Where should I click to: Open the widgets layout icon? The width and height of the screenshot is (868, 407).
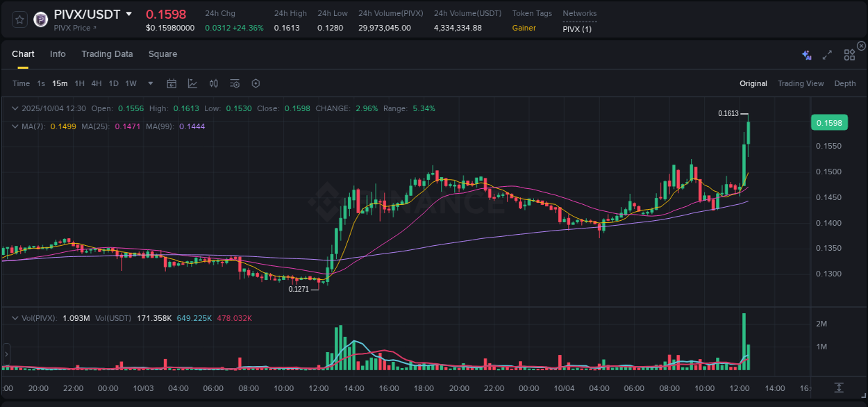[x=849, y=54]
